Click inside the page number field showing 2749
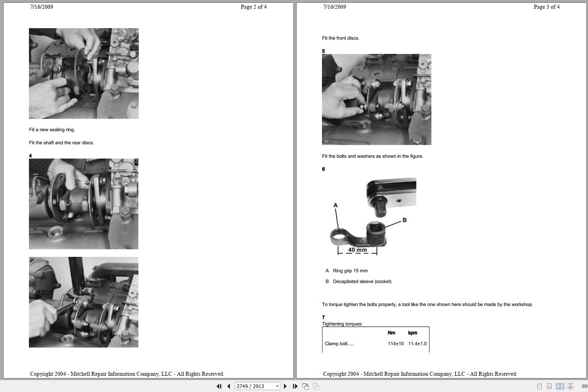Screen dimensions: 588x392 click(x=250, y=386)
